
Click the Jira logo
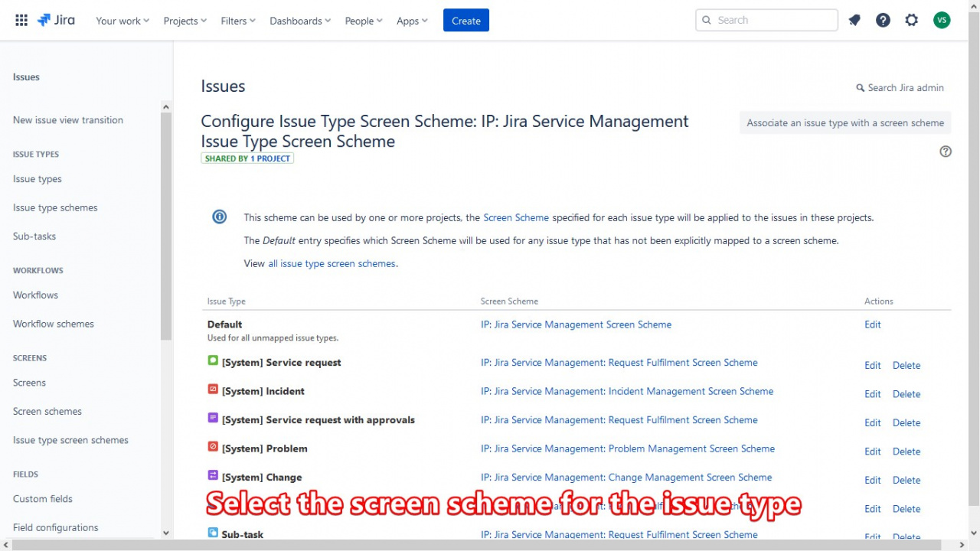56,21
